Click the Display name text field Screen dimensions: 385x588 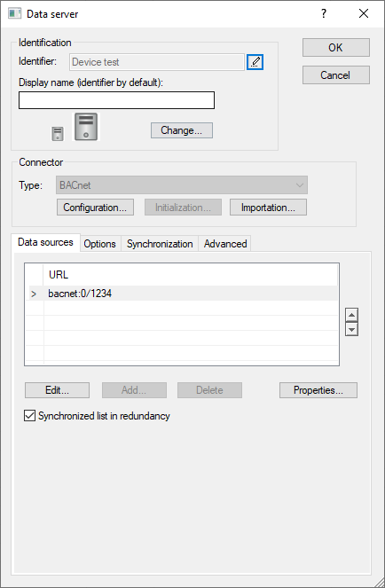(x=117, y=100)
